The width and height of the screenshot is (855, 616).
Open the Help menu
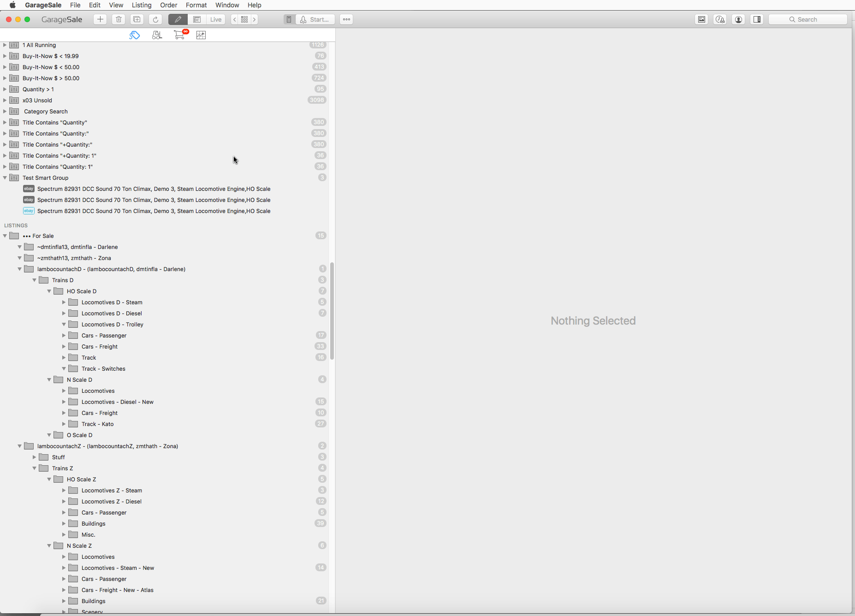255,5
